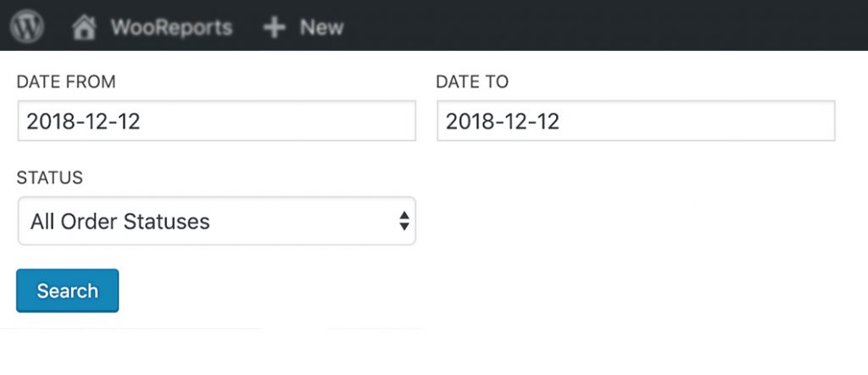Click the 2018-12-12 text in Date From
The image size is (868, 375).
tap(83, 121)
